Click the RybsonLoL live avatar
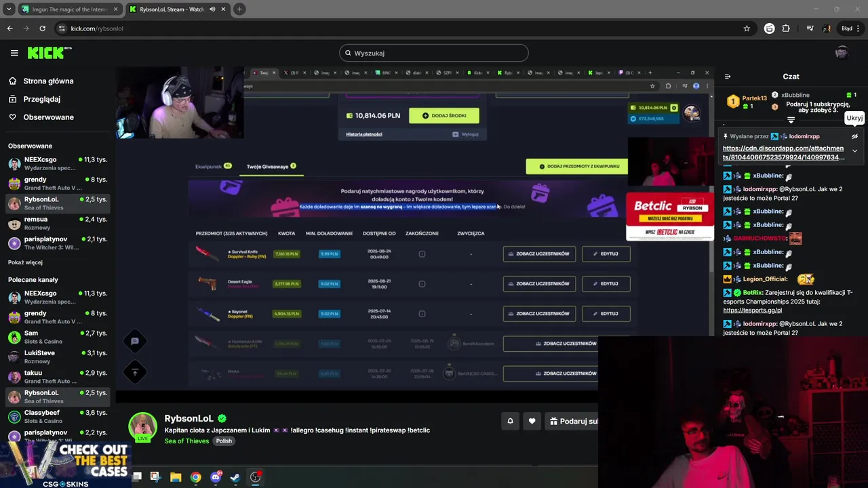Viewport: 868px width, 488px height. [143, 426]
